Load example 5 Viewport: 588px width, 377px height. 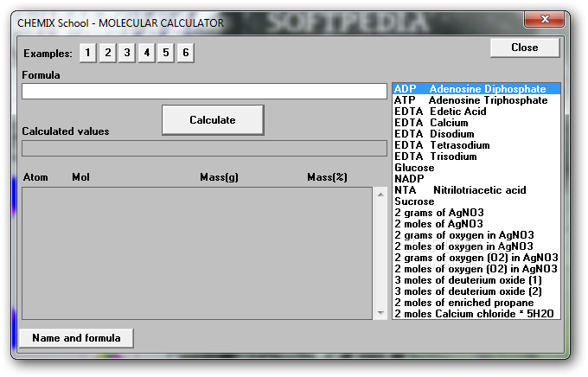(x=166, y=53)
